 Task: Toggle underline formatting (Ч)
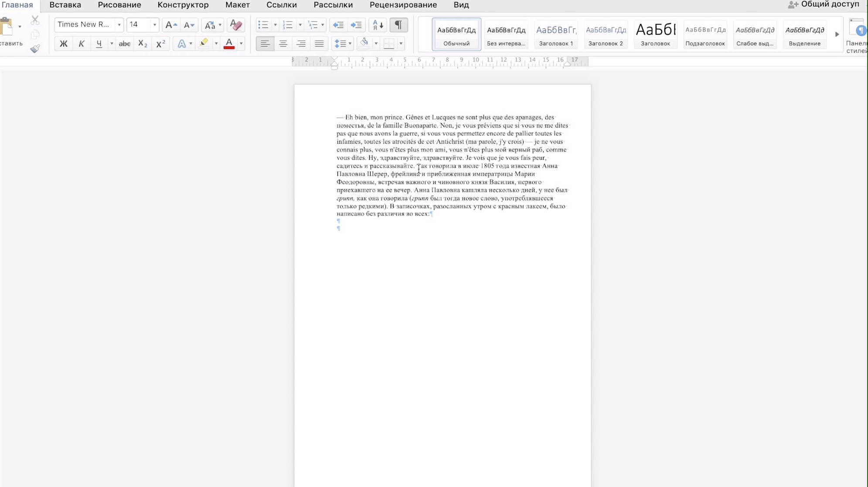click(x=99, y=44)
